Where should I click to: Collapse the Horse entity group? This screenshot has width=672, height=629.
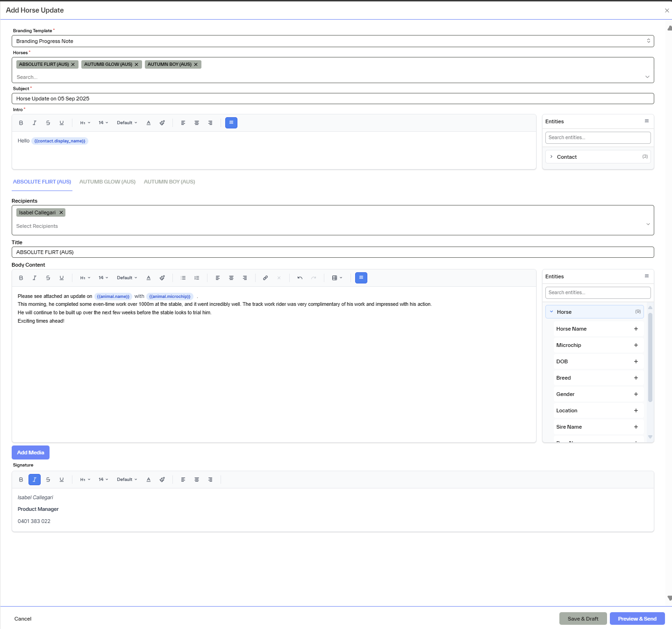(x=594, y=312)
